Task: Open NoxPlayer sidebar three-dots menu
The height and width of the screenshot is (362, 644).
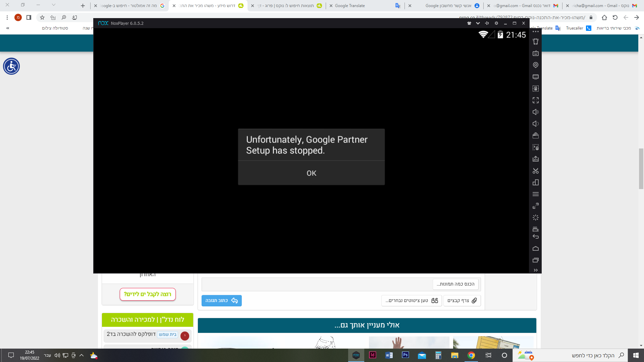Action: click(x=536, y=32)
